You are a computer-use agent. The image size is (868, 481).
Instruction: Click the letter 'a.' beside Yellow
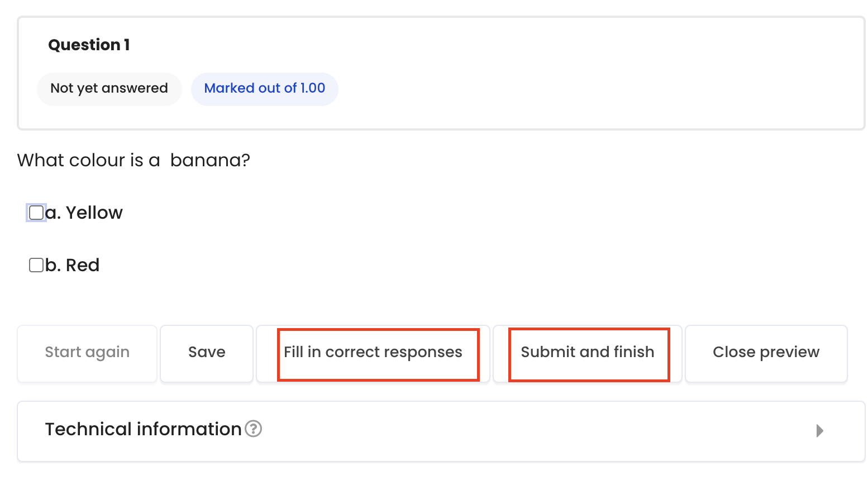(x=53, y=213)
